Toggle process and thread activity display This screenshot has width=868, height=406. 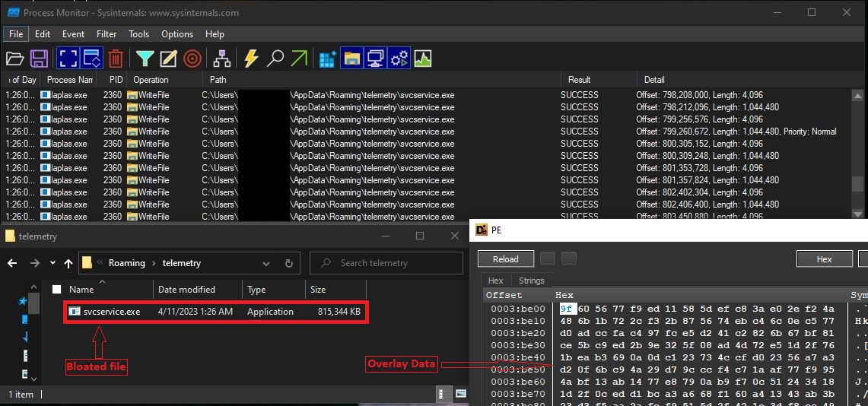[399, 59]
